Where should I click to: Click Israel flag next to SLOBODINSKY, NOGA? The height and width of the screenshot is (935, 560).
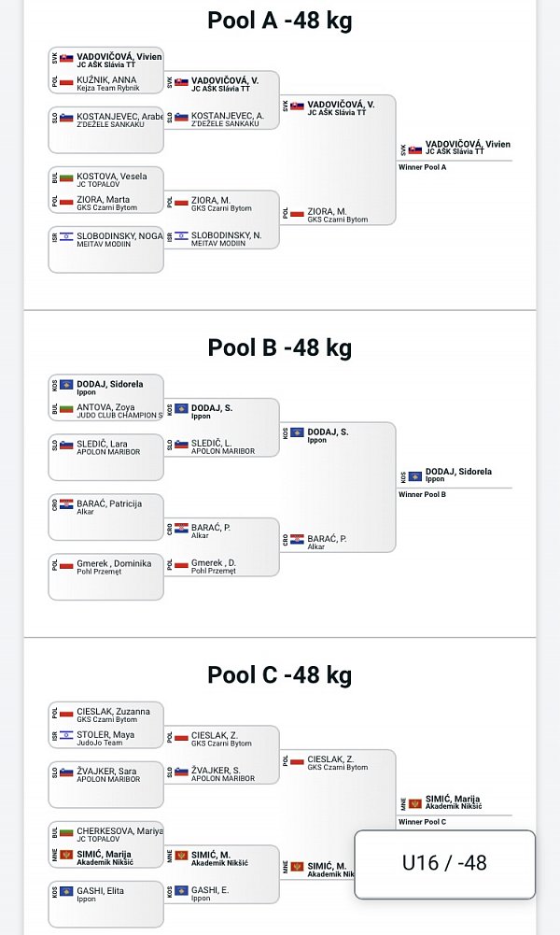(x=66, y=236)
